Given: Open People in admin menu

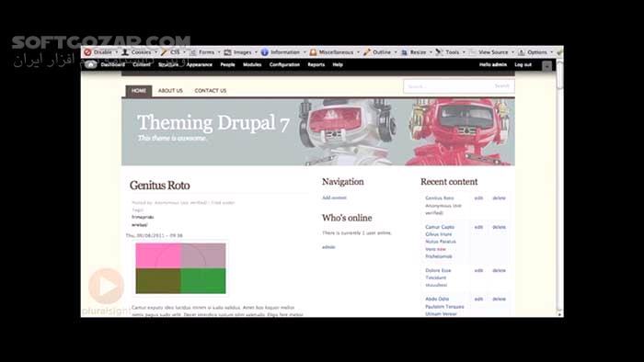Looking at the screenshot, I should tap(227, 64).
